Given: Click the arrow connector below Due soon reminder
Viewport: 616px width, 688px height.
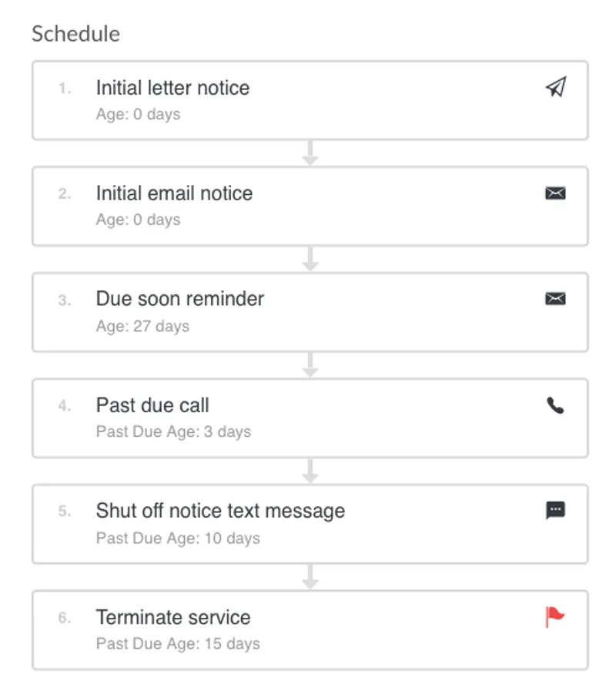Looking at the screenshot, I should [x=310, y=363].
